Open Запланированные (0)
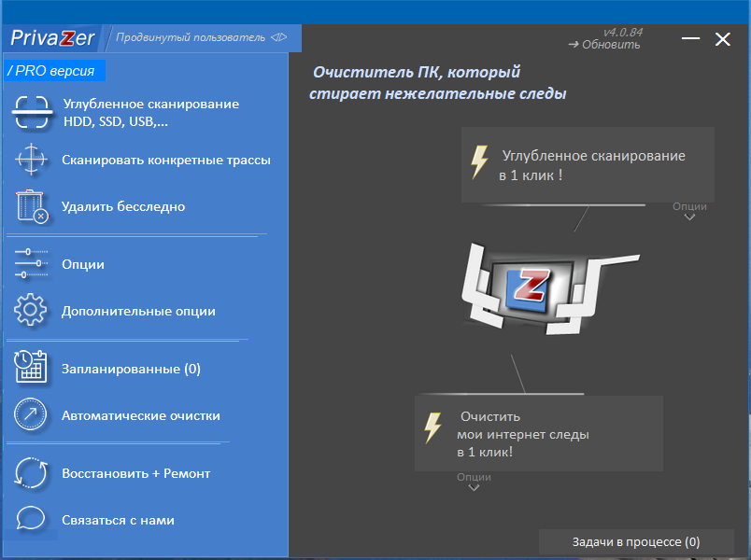Viewport: 751px width, 560px height. click(x=131, y=369)
